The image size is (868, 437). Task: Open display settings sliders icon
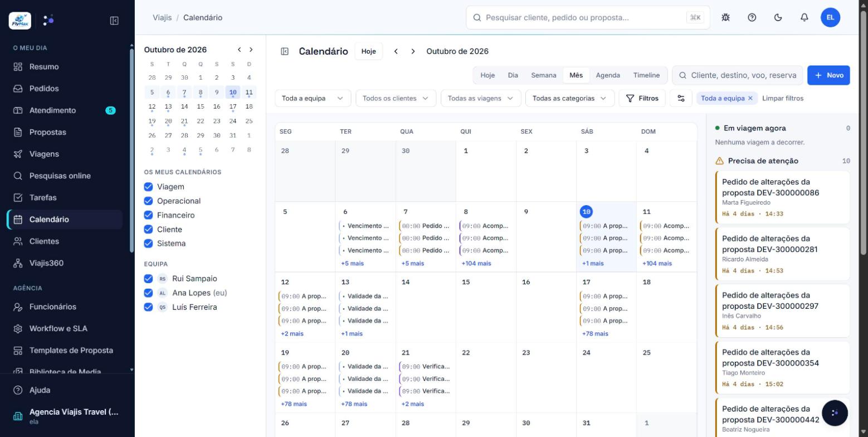(681, 98)
